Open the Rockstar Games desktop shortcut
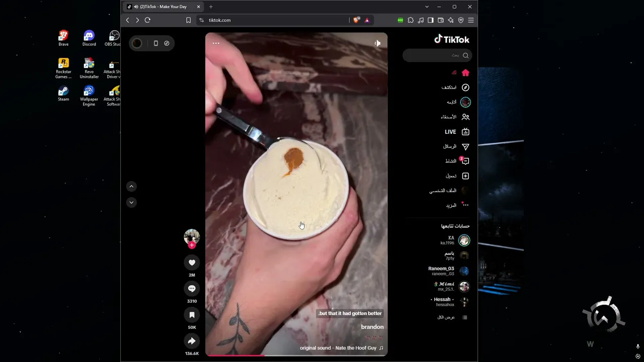Screen dimensions: 644x362 coord(63,68)
